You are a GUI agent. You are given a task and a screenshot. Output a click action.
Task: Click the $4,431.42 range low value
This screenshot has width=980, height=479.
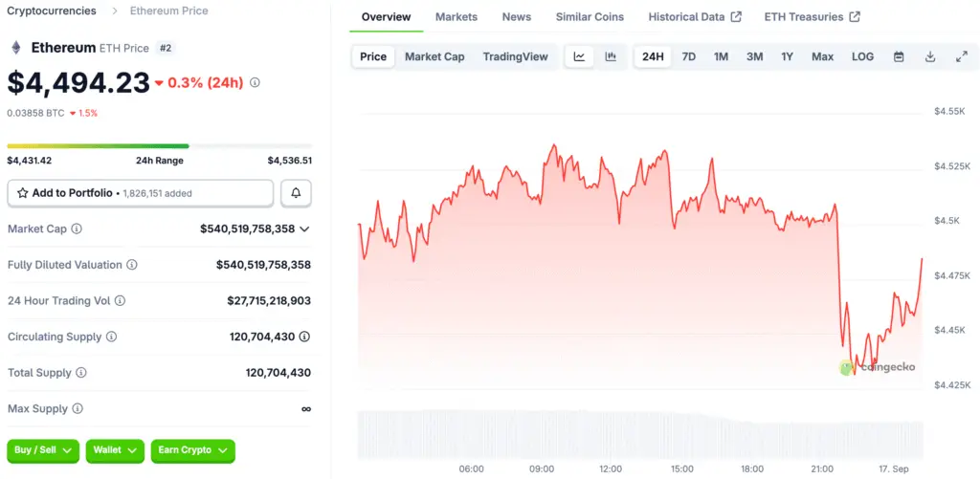(x=30, y=161)
